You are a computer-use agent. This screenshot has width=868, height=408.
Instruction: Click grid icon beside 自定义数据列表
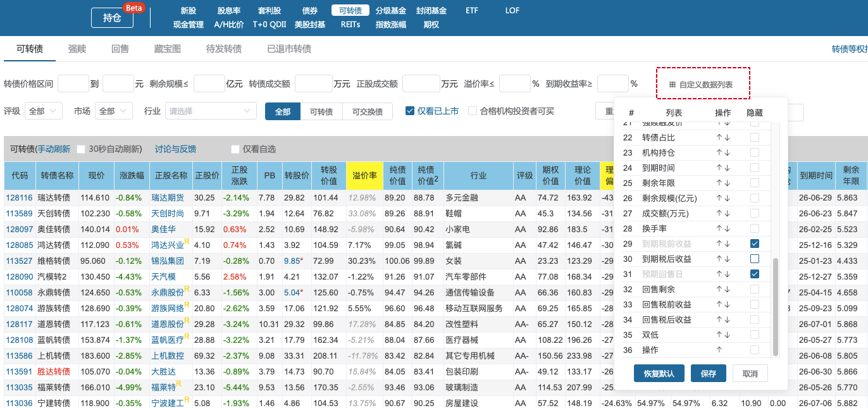pyautogui.click(x=673, y=84)
